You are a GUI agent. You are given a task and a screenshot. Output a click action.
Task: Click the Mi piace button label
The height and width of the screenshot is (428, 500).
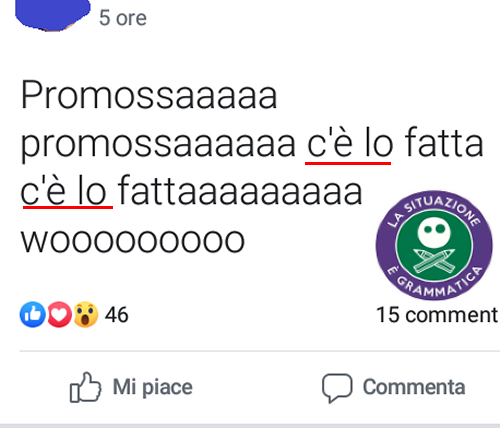coord(153,387)
